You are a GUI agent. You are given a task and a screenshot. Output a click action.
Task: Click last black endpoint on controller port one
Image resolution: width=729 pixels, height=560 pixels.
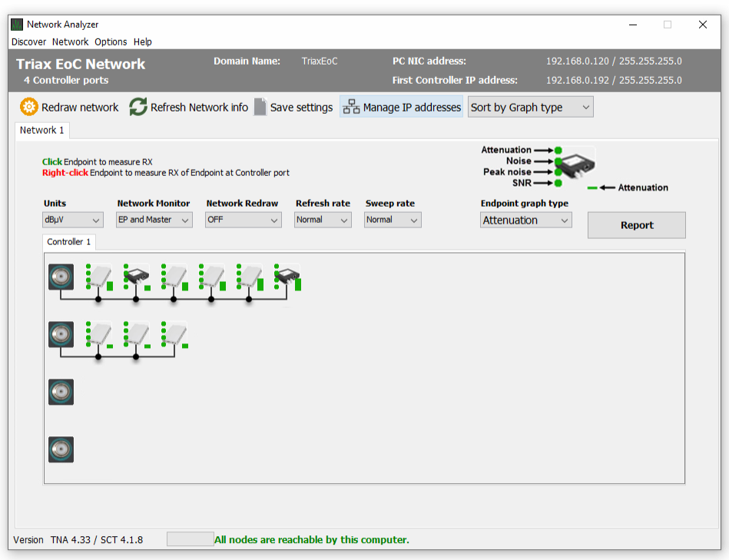click(287, 276)
